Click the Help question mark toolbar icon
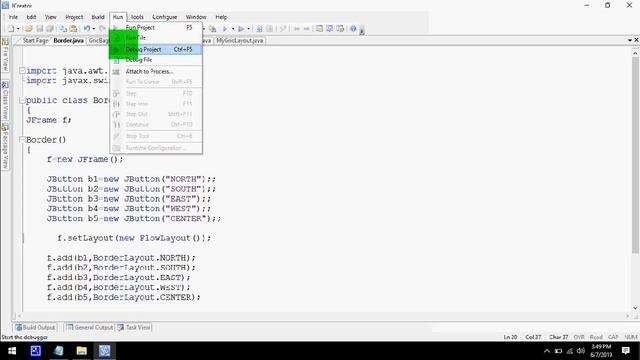640x360 pixels. pyautogui.click(x=353, y=29)
